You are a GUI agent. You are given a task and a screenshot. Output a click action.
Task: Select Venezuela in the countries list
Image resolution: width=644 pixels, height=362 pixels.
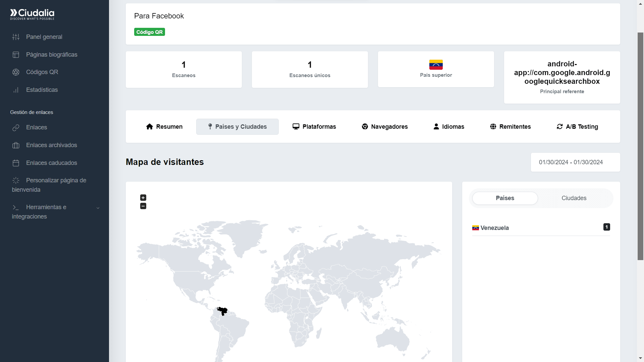click(x=494, y=228)
